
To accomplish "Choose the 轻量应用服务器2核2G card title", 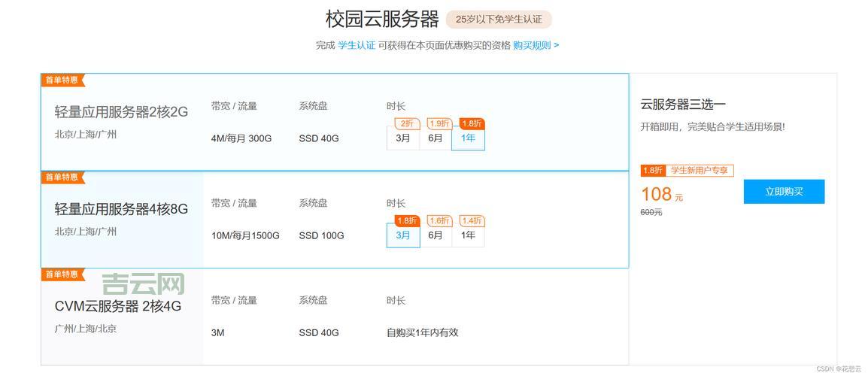I will 121,112.
